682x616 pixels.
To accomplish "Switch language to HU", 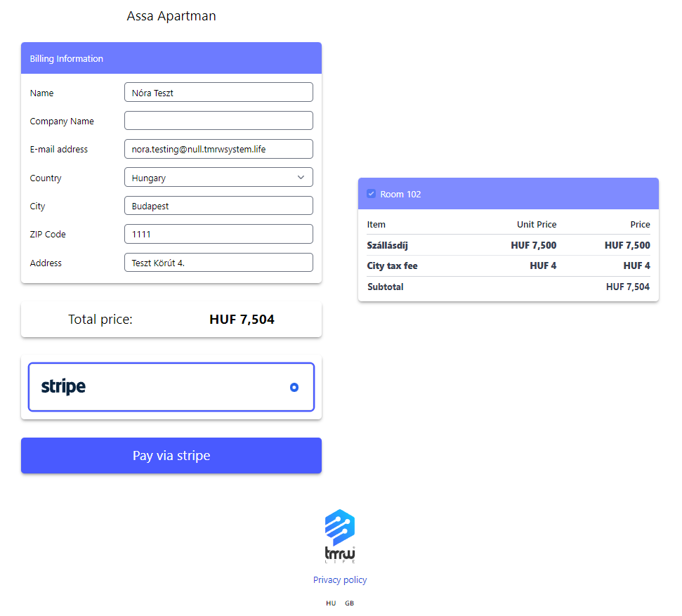I will click(331, 603).
